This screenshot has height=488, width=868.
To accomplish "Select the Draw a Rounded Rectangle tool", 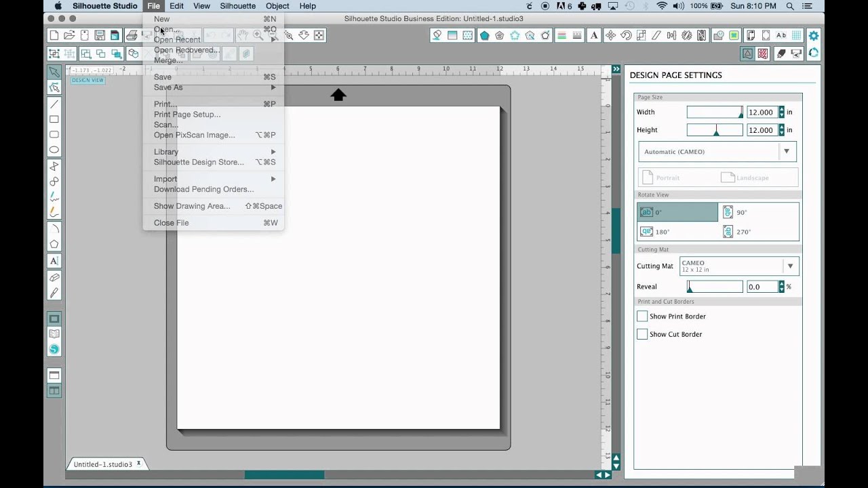I will pos(54,135).
